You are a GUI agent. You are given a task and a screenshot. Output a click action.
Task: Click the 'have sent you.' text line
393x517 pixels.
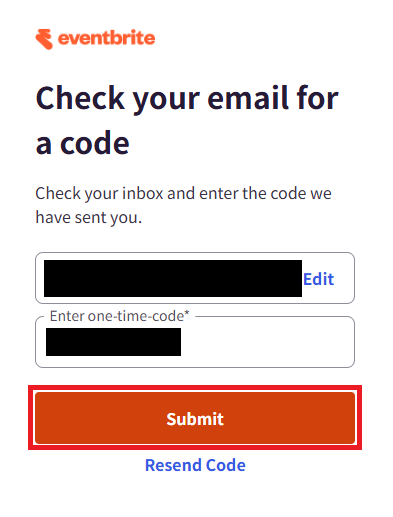tap(89, 217)
